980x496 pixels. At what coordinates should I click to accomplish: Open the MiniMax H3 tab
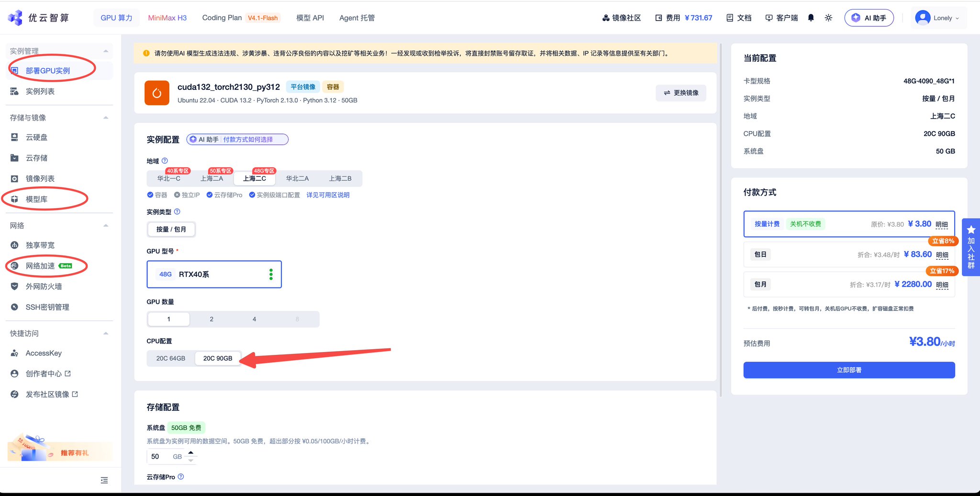coord(167,18)
